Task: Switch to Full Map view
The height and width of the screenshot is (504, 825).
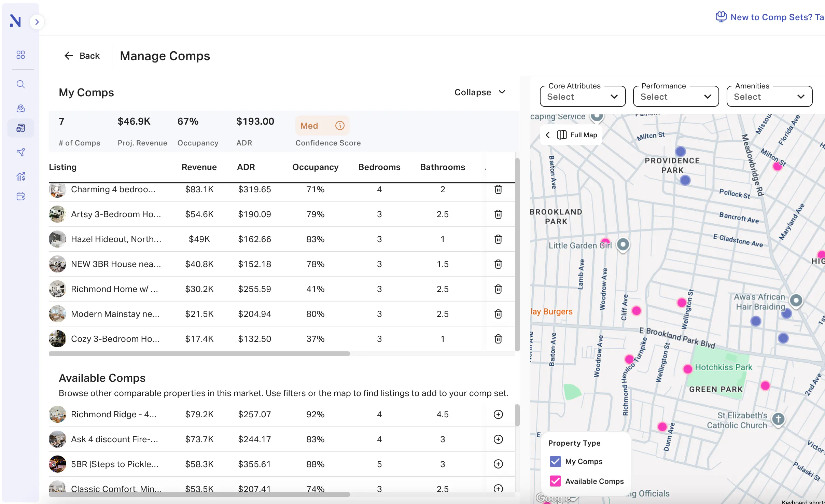Action: coord(577,135)
